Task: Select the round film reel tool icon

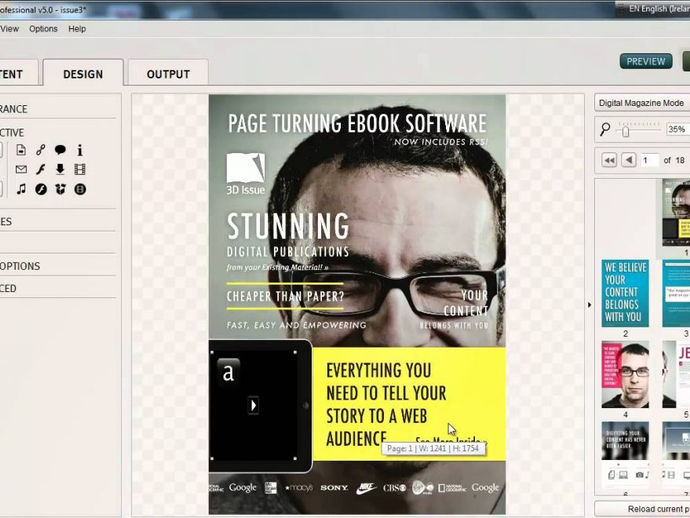Action: (80, 189)
